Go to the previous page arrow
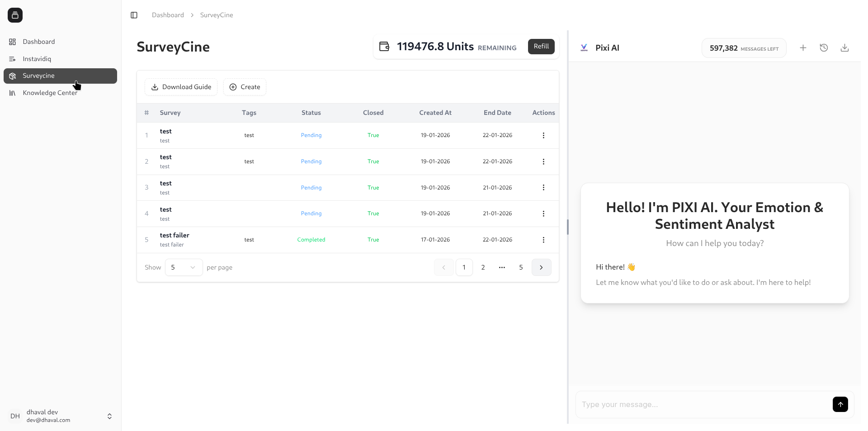The height and width of the screenshot is (431, 868). (x=443, y=267)
